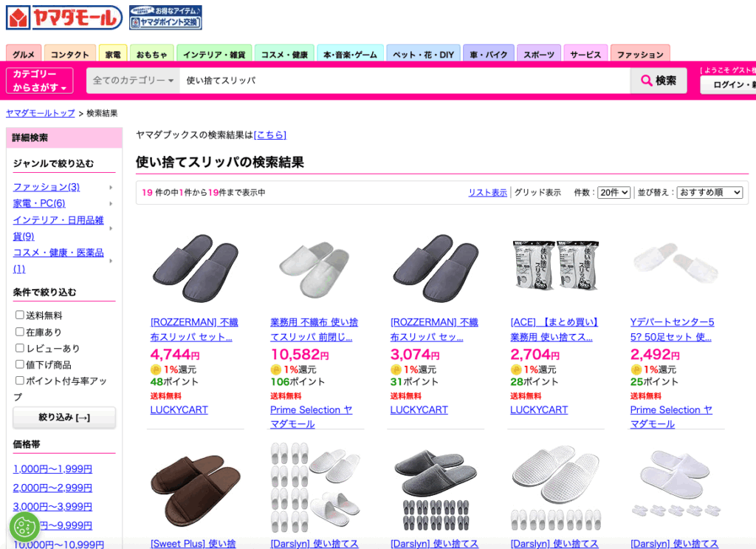Enable the レビューあり checkbox
Viewport: 756px width, 549px height.
click(20, 348)
